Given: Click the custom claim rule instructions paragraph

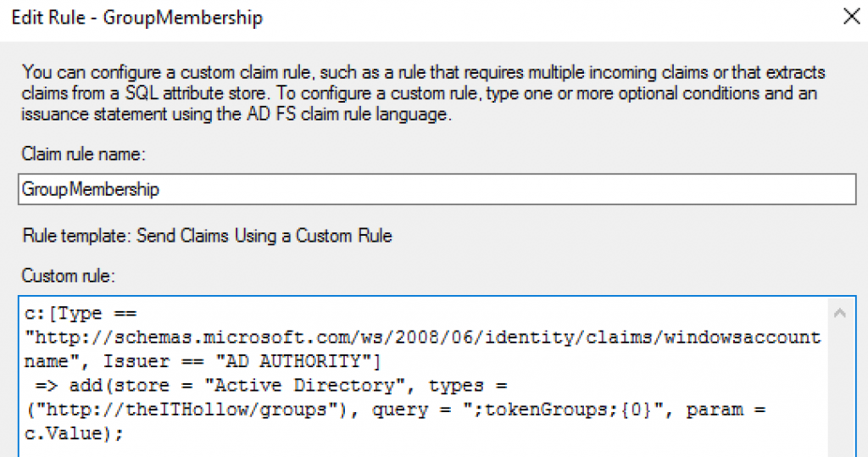Looking at the screenshot, I should pyautogui.click(x=424, y=93).
